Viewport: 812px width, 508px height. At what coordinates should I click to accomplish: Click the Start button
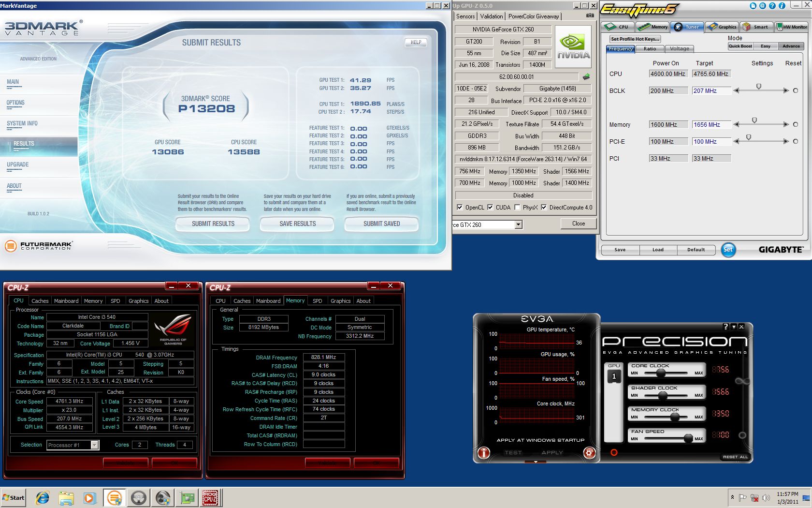(x=14, y=497)
